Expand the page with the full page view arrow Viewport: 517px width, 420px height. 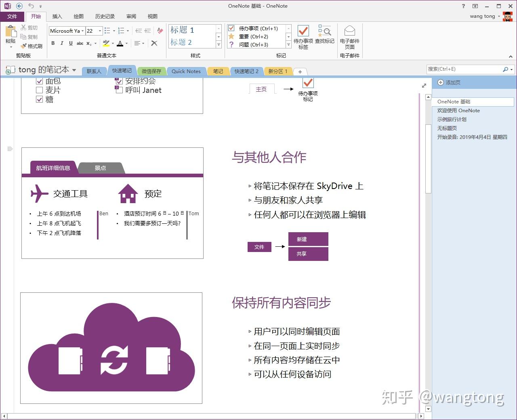coord(424,86)
